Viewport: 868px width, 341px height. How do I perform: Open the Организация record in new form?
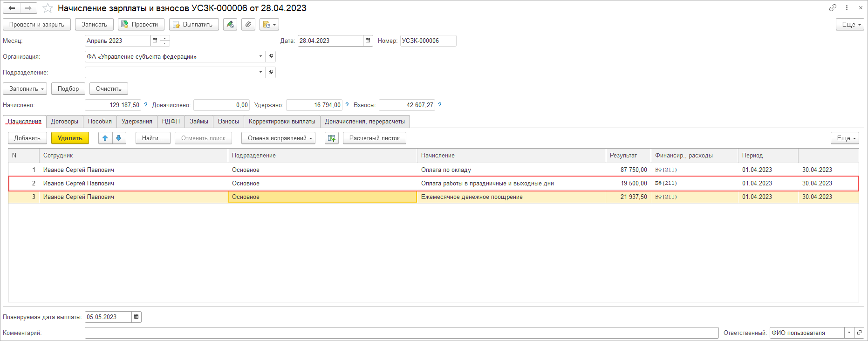pos(271,56)
